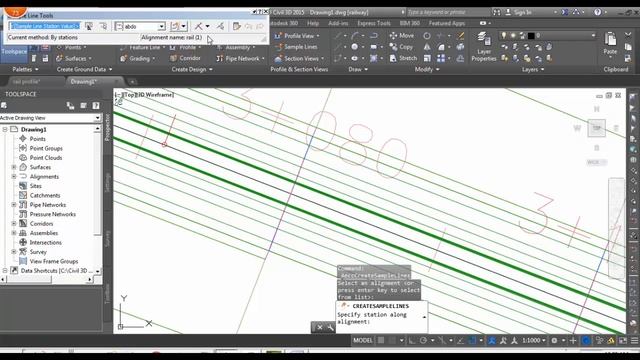Open the layer name dropdown list

tap(593, 36)
